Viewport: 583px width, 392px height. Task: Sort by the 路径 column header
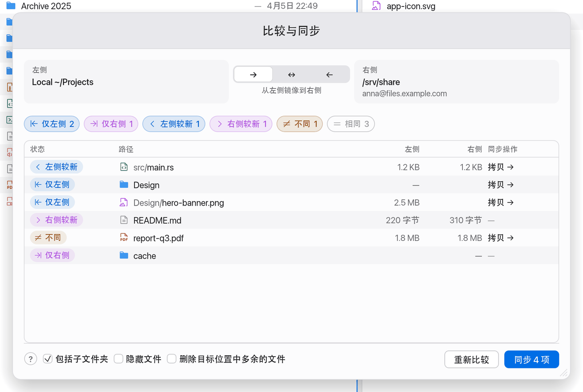tap(126, 149)
